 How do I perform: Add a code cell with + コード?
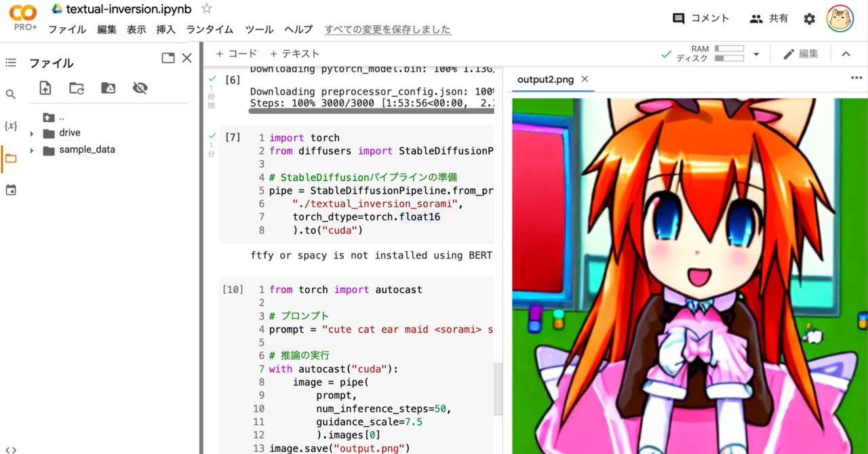(x=236, y=54)
